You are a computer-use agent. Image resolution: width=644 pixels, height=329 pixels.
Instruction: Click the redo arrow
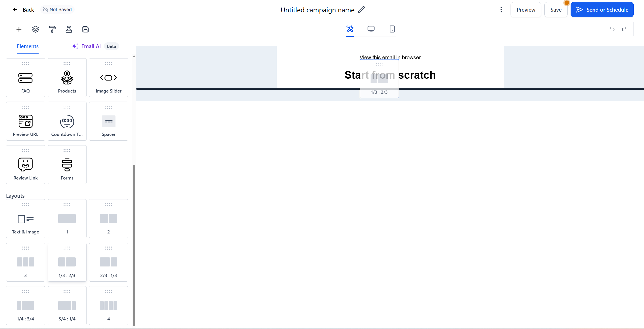(x=625, y=29)
